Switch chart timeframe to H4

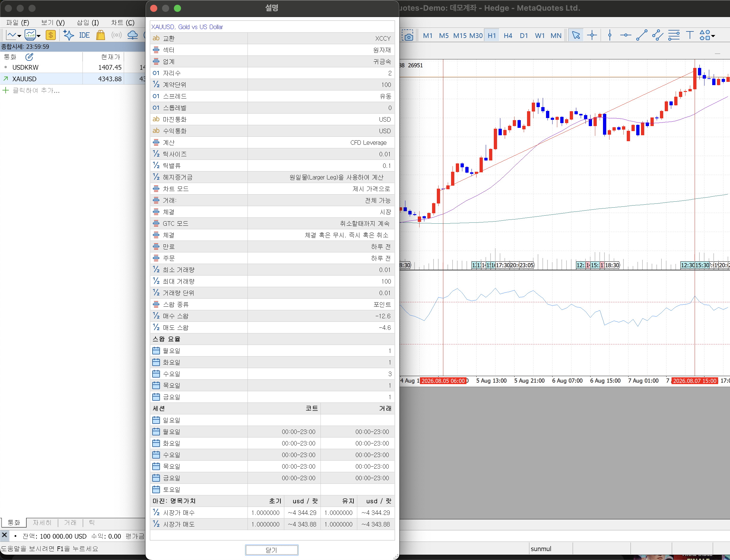(507, 35)
